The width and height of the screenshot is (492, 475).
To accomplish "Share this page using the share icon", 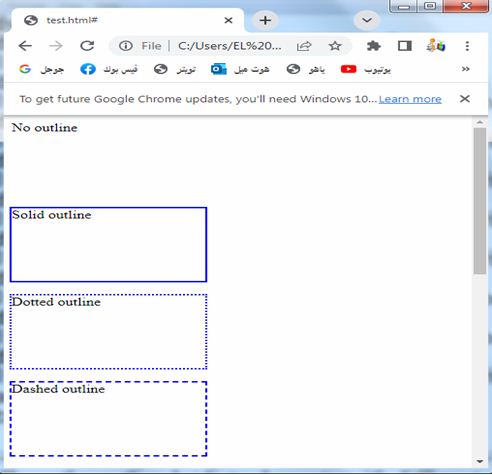I will coord(304,46).
